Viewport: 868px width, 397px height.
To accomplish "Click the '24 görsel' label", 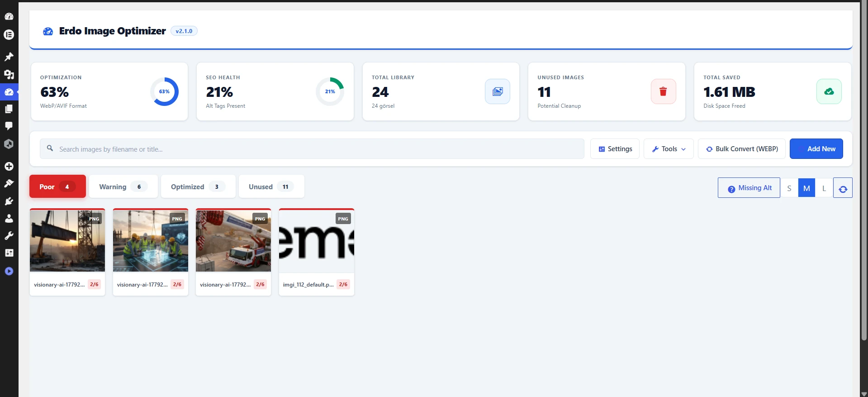I will click(x=383, y=106).
